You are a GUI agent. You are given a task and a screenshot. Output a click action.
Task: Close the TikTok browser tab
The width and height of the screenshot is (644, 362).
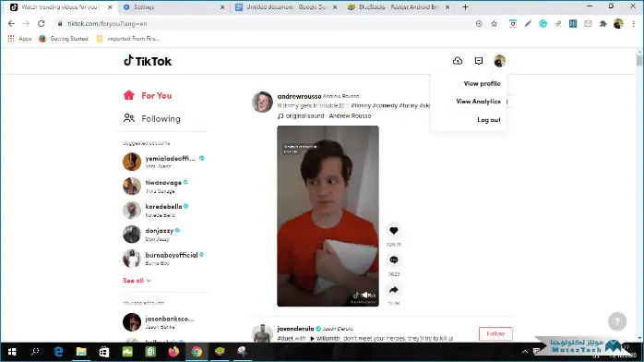pos(110,7)
